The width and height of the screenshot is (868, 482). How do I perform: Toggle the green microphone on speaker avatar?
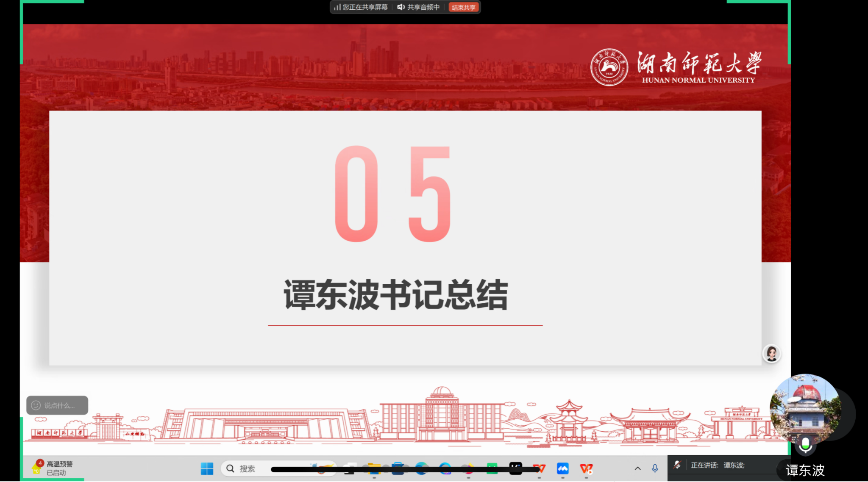tap(805, 445)
